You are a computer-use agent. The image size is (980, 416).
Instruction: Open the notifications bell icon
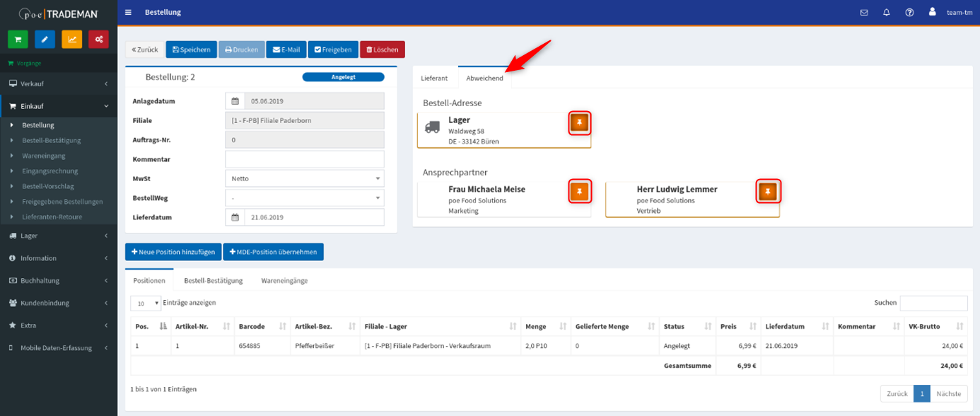tap(887, 13)
